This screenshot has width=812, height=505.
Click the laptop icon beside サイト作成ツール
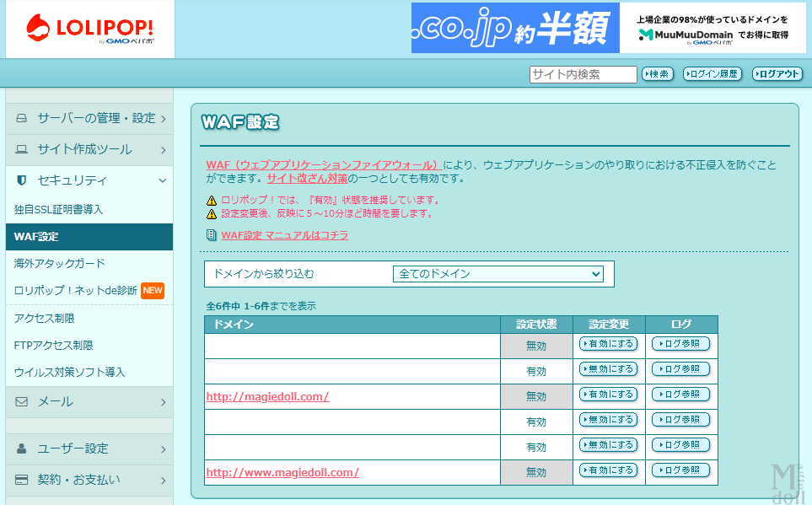tap(22, 150)
